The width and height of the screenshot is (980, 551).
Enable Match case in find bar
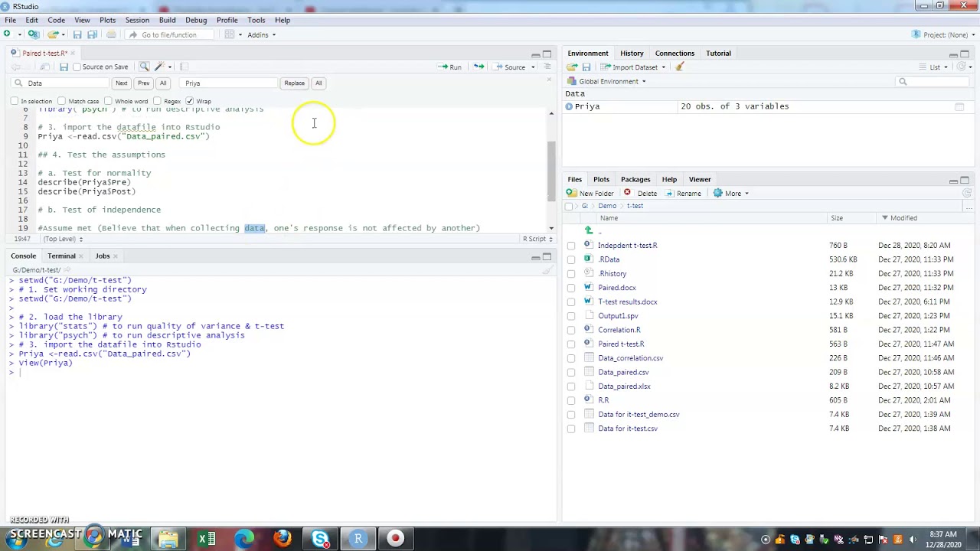coord(61,101)
